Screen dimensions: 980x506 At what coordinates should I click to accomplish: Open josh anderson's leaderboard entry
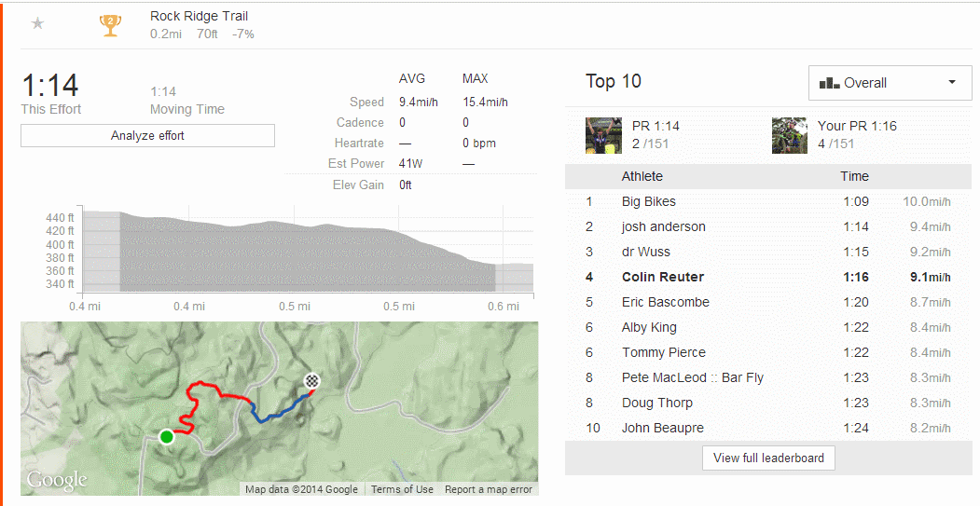663,226
